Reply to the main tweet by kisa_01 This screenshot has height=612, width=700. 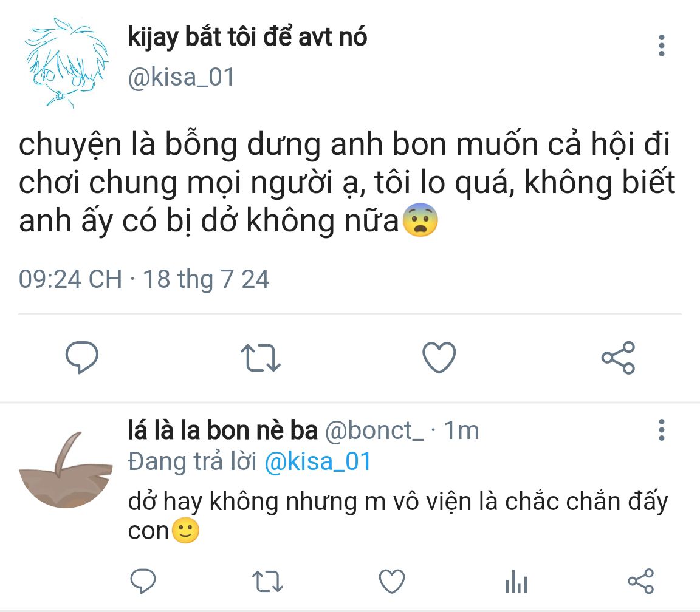click(81, 358)
